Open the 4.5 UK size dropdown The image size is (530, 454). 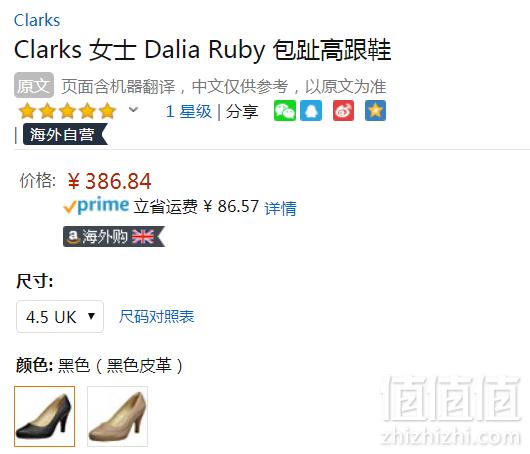click(60, 316)
